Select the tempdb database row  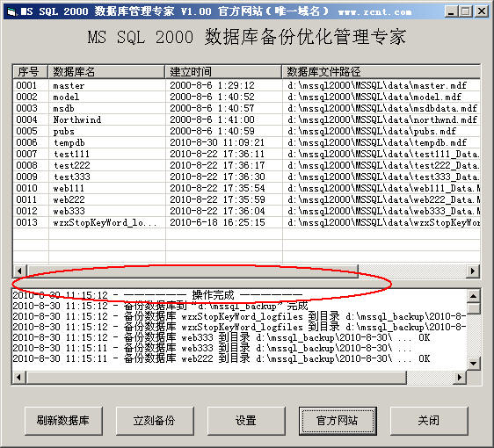[247, 142]
